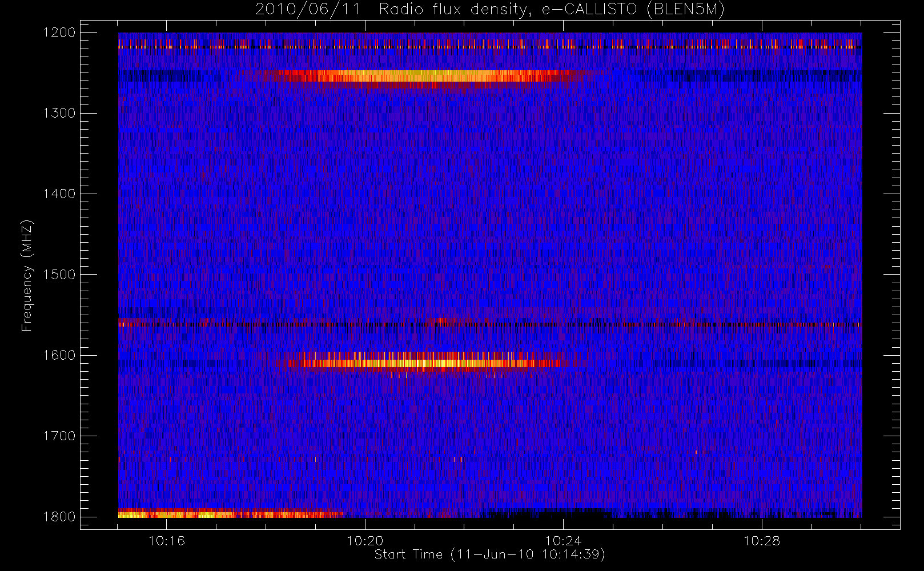Click the 10:28 time tick label
Screen dimensions: 924x571
pos(762,541)
